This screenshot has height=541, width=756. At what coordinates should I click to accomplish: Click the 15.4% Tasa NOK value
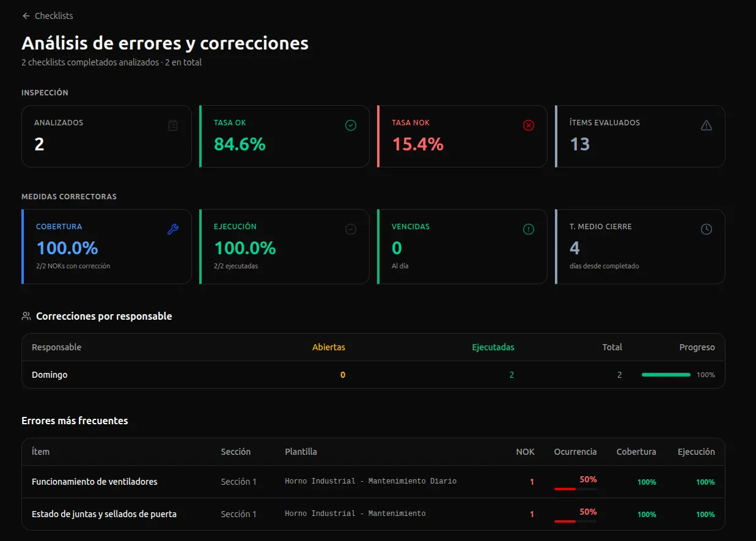point(417,144)
